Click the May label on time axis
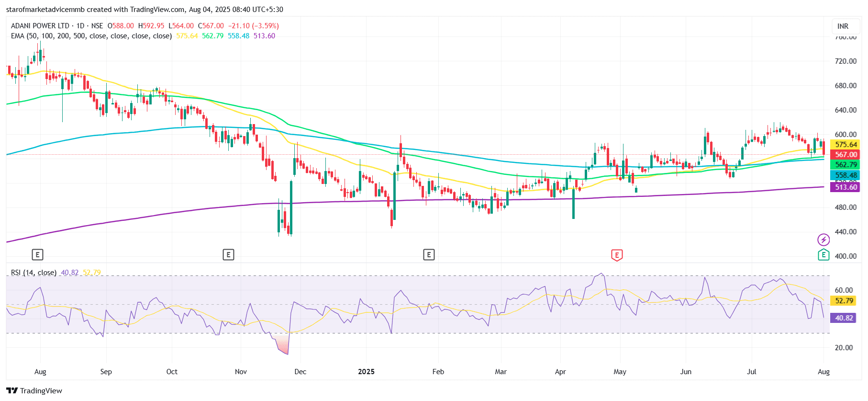The image size is (868, 401). [620, 372]
